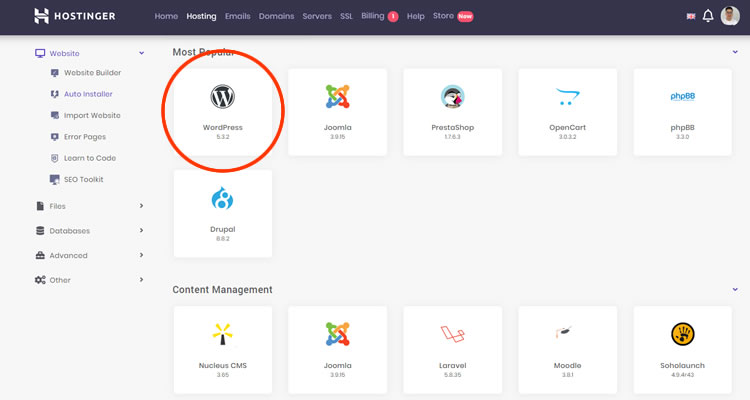
Task: Click the Hostinger logo
Action: 75,16
